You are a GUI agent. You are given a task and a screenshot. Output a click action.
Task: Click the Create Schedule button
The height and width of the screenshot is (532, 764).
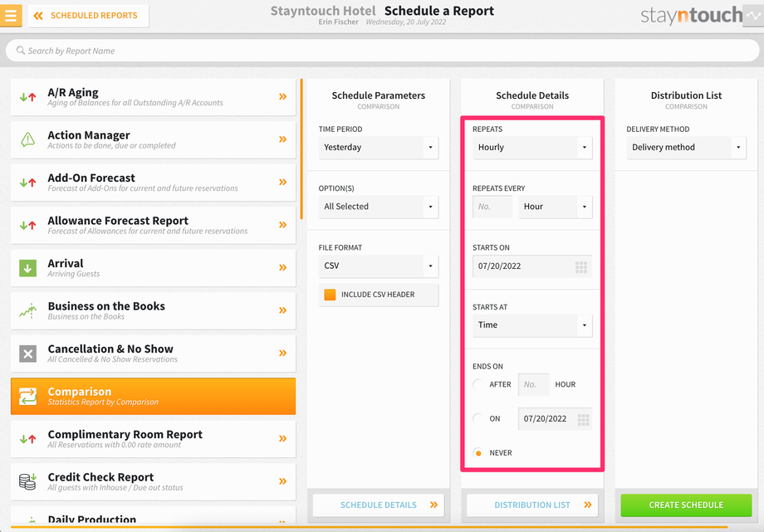coord(686,505)
